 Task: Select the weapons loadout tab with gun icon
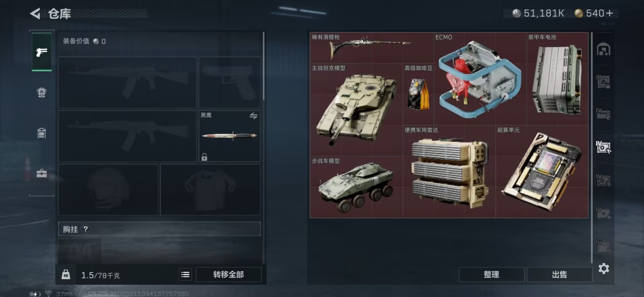(42, 52)
